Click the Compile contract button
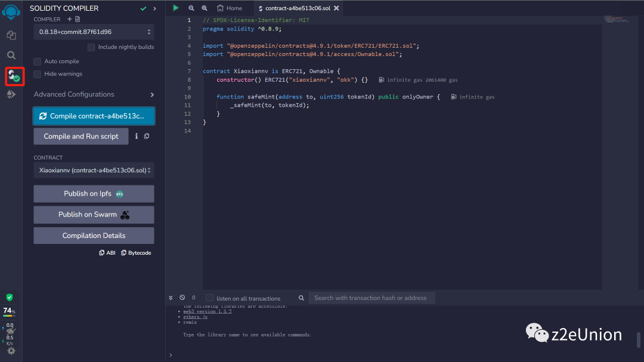 click(x=94, y=116)
